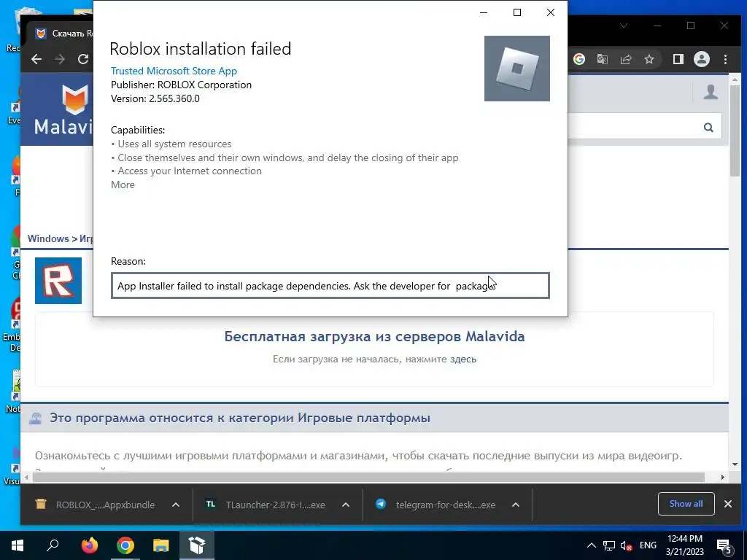Show all downloads
The width and height of the screenshot is (747, 560).
pos(686,504)
